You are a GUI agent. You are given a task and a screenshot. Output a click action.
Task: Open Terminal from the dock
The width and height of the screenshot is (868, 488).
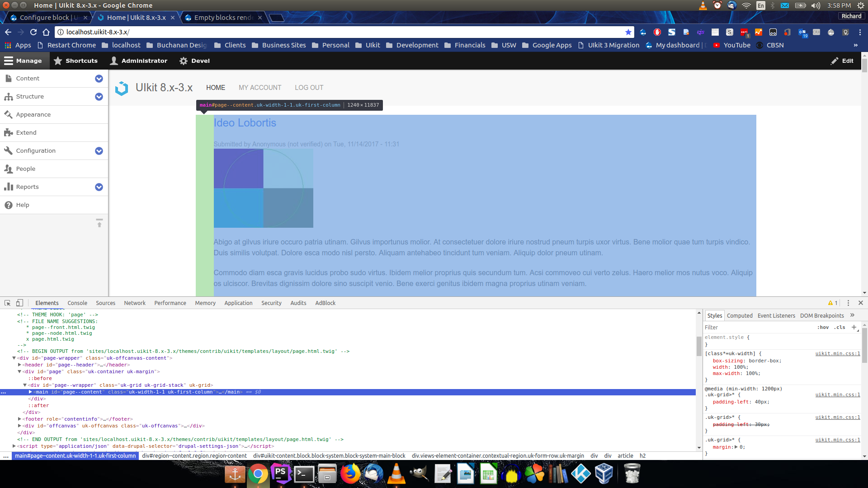tap(304, 474)
